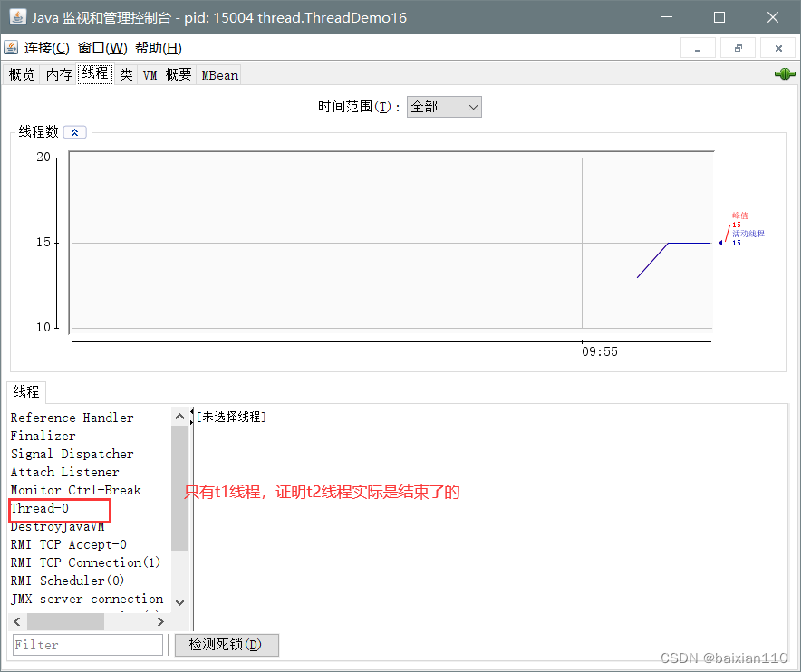The width and height of the screenshot is (801, 672).
Task: Select Finalizer thread
Action: pyautogui.click(x=43, y=436)
